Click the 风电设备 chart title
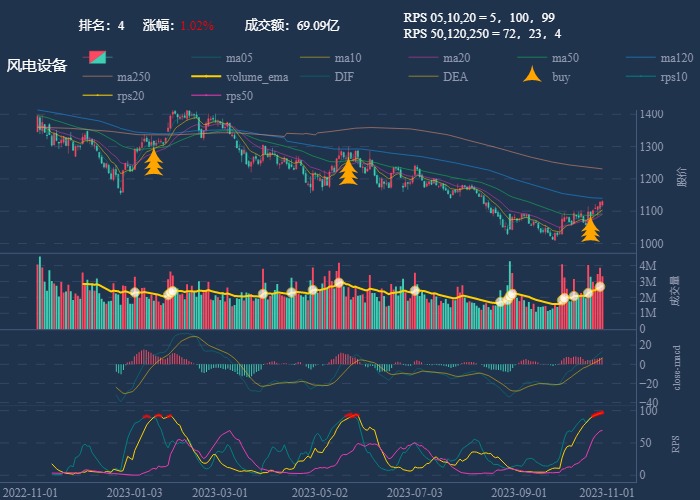 coord(37,66)
